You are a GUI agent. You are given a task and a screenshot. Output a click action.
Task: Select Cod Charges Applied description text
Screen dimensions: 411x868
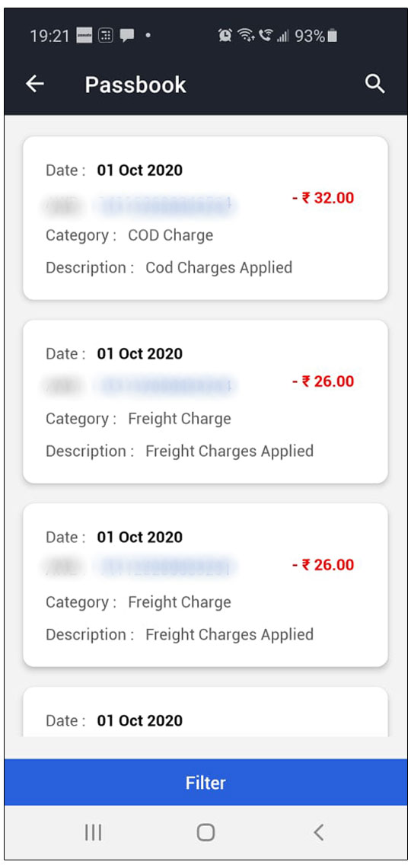click(219, 268)
